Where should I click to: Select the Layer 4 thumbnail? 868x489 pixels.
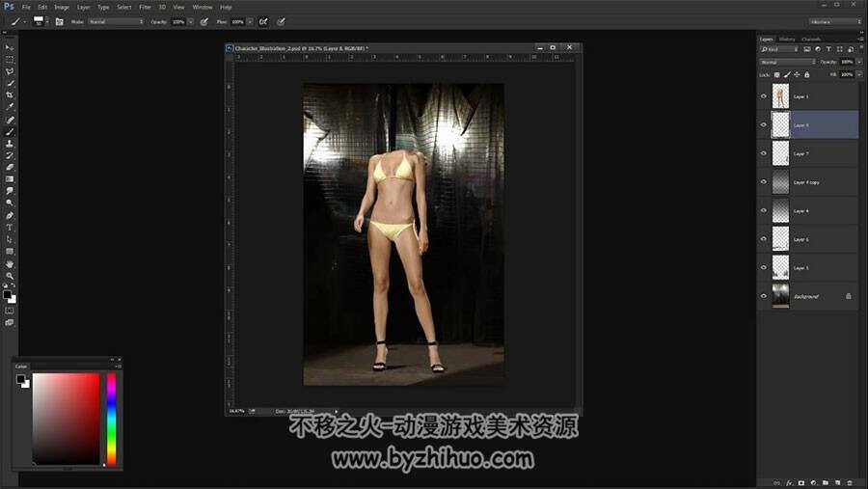click(x=780, y=210)
